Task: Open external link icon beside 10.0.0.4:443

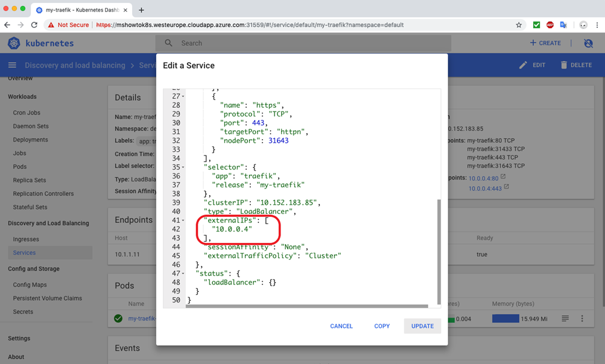Action: point(506,187)
